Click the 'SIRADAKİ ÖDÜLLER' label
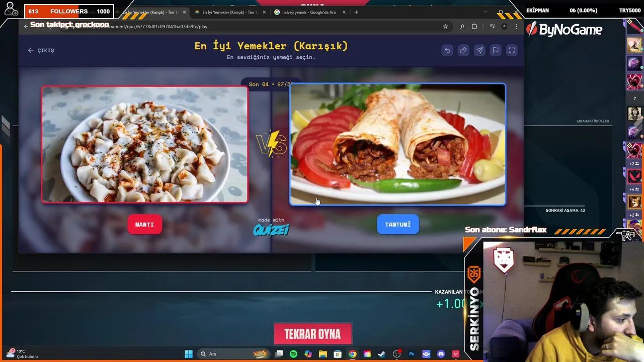644x362 pixels. click(x=593, y=121)
